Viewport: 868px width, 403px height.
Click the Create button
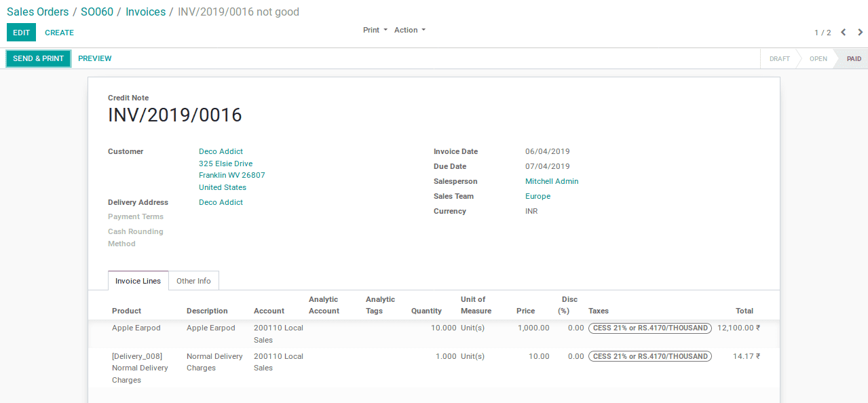pos(60,33)
